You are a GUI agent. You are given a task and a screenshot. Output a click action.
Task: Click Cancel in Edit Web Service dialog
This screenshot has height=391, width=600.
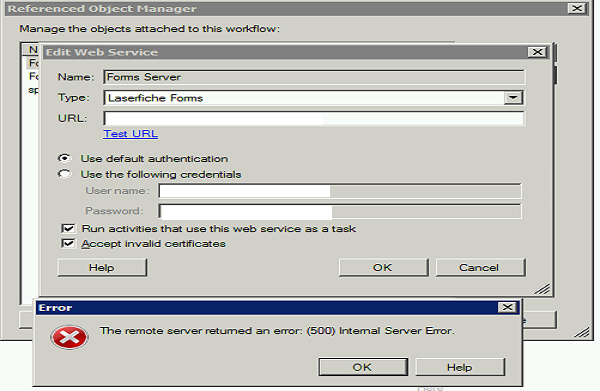(480, 267)
